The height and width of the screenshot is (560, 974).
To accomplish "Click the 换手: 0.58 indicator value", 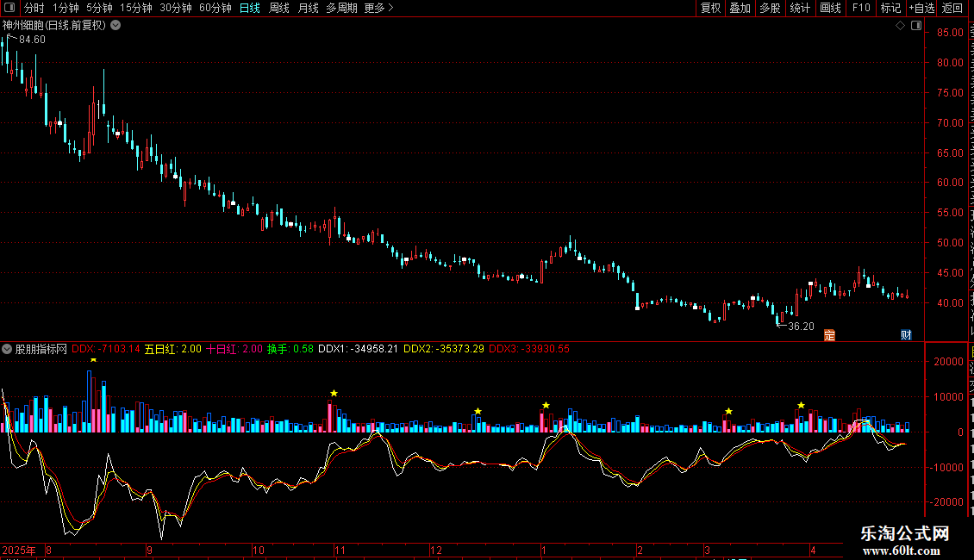I will [x=290, y=349].
